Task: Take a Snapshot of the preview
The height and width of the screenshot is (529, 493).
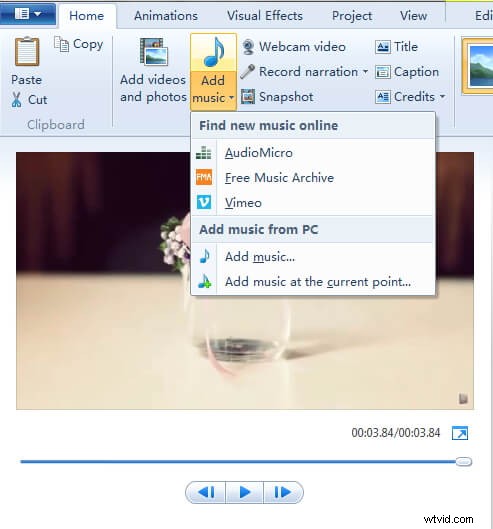Action: [x=277, y=97]
